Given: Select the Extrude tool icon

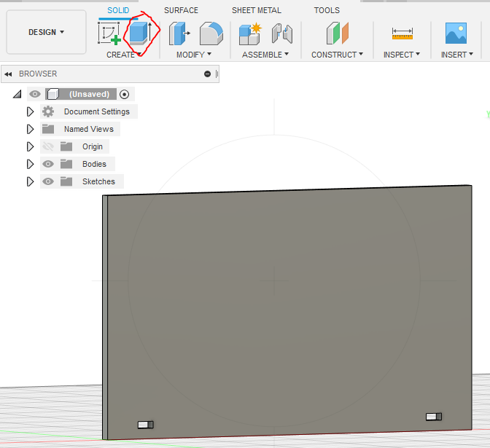Looking at the screenshot, I should tap(141, 33).
